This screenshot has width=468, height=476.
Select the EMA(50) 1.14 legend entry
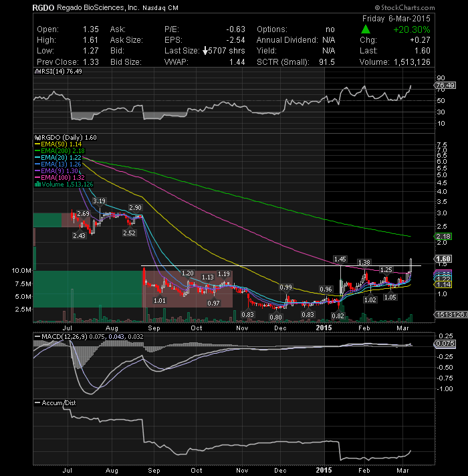(x=58, y=144)
